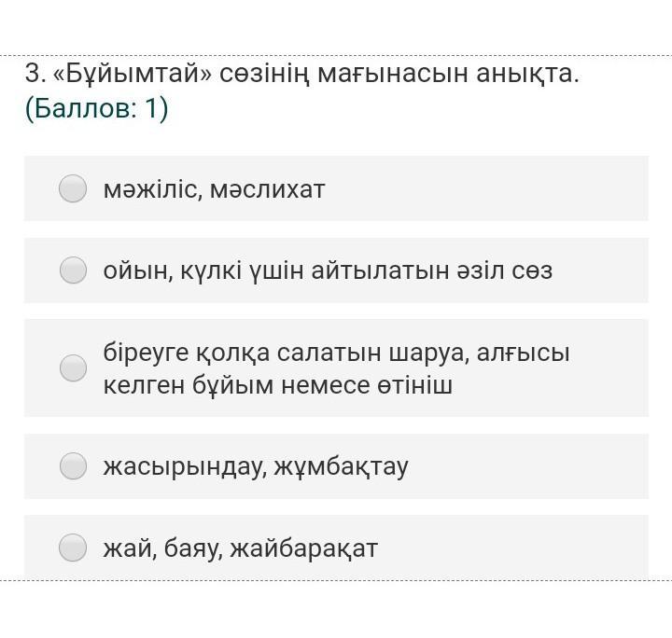
Task: Click the quoted word «Бұйымтай» in the question
Action: click(x=131, y=74)
